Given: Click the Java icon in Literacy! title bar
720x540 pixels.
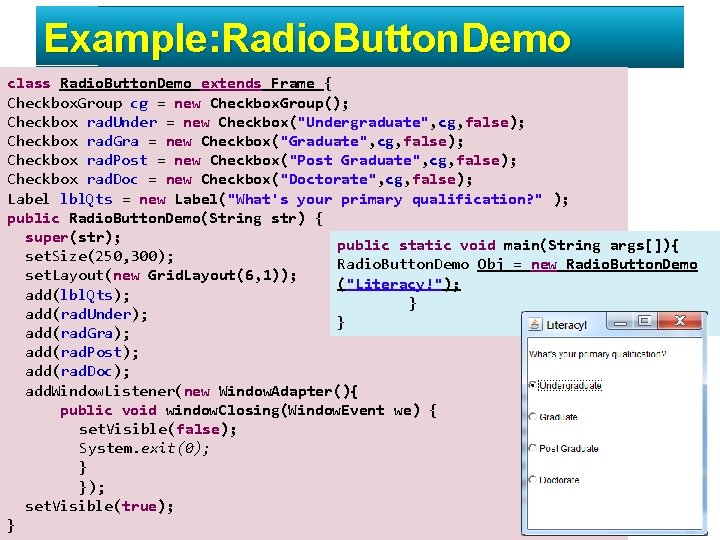Looking at the screenshot, I should pyautogui.click(x=534, y=324).
